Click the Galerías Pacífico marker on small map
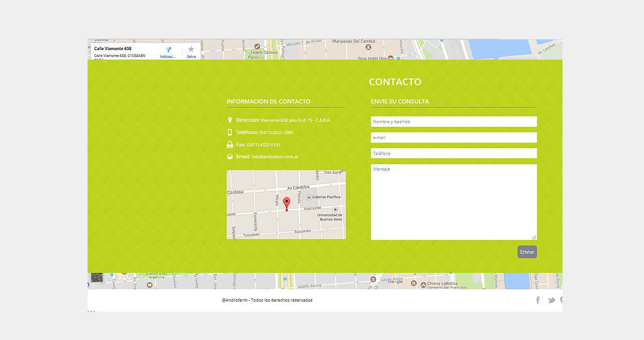Screen dimensions: 644x340 tap(309, 197)
